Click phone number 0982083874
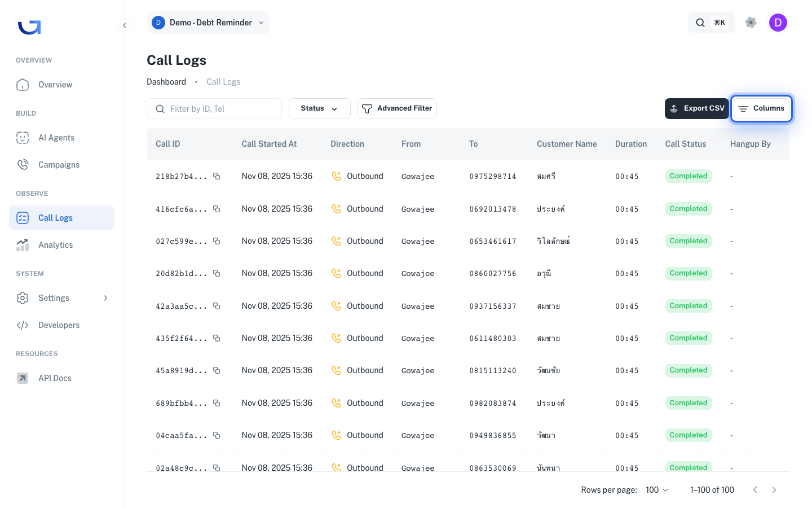The height and width of the screenshot is (508, 812). pos(493,404)
